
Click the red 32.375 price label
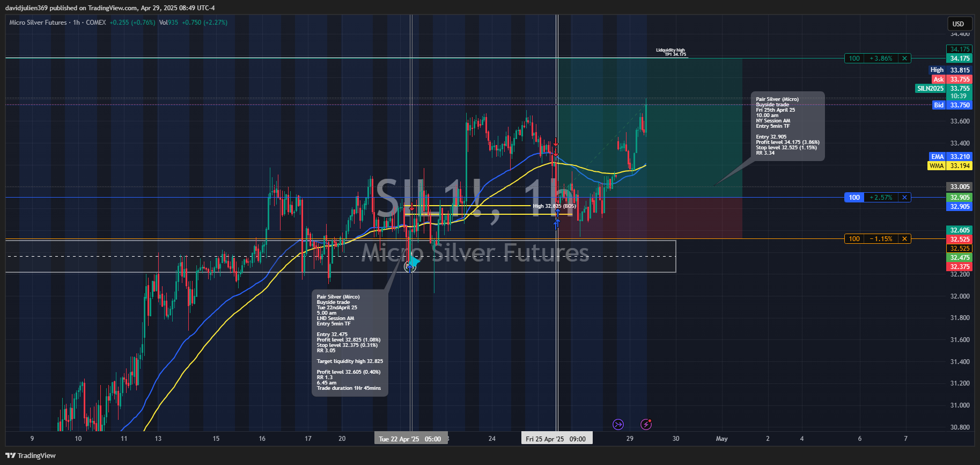(x=959, y=267)
